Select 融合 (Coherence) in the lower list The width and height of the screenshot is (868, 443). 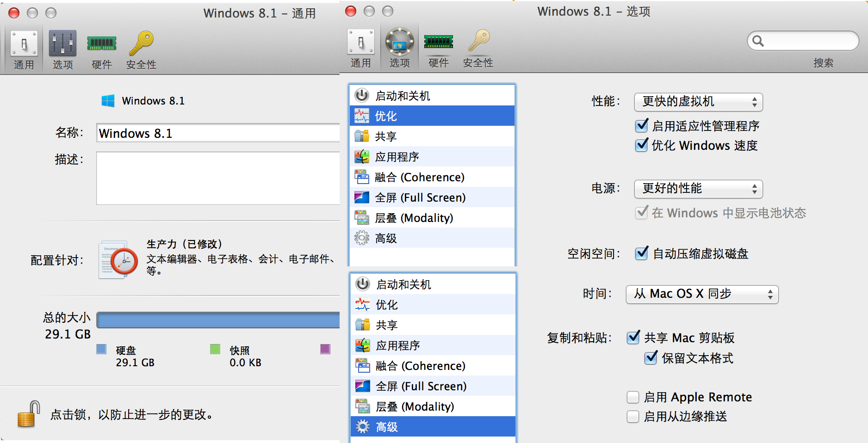(433, 366)
